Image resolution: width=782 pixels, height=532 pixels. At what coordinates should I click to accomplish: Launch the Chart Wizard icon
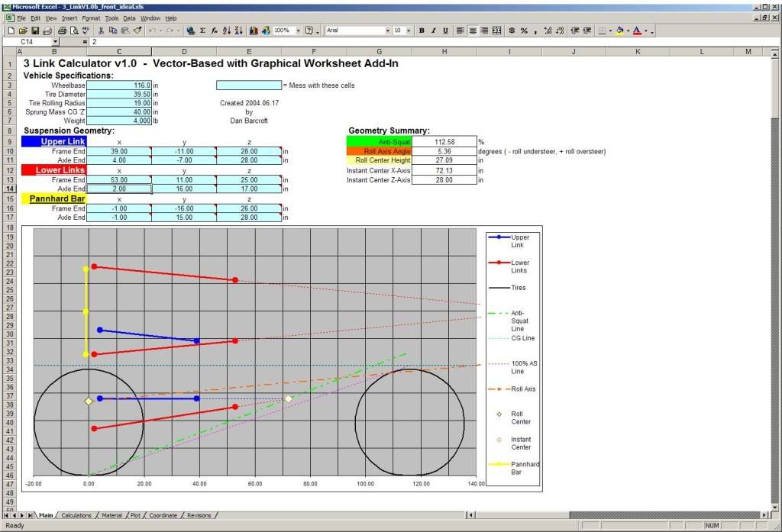pyautogui.click(x=254, y=31)
